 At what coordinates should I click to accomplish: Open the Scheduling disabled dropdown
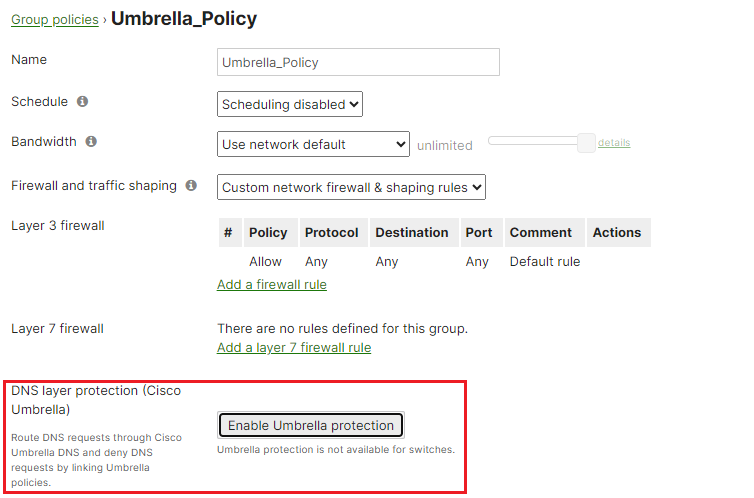(290, 104)
